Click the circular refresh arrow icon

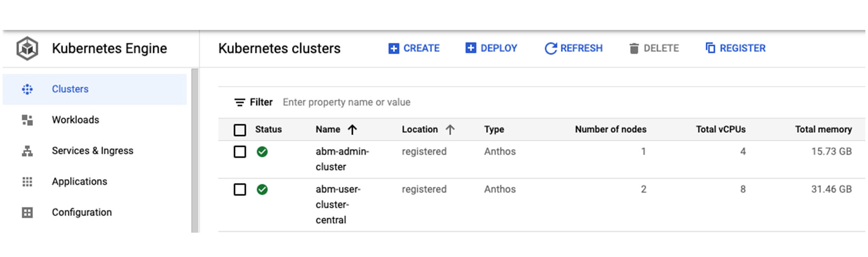tap(550, 48)
